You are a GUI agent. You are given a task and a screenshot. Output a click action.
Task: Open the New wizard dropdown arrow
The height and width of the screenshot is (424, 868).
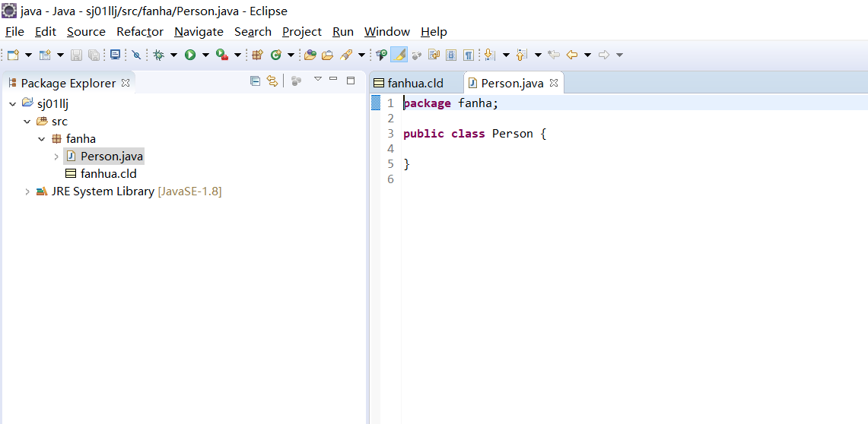coord(28,55)
